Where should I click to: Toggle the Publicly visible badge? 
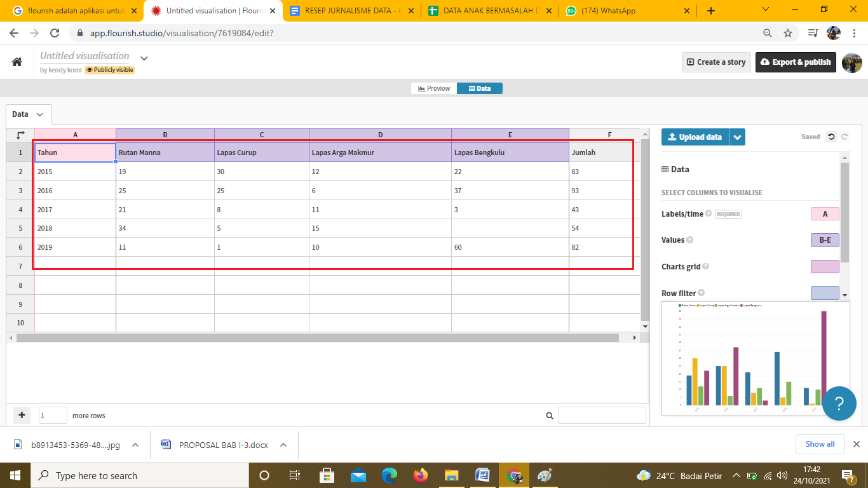click(110, 70)
